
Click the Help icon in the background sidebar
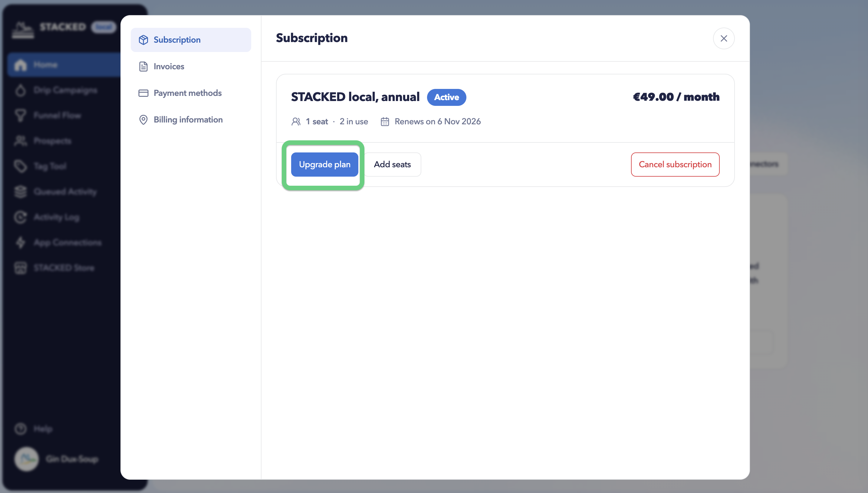coord(20,429)
